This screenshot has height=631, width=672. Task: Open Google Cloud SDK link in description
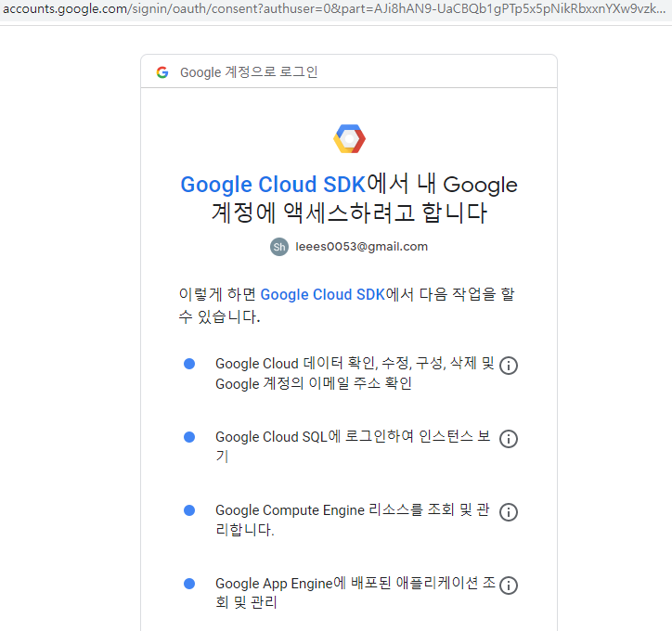coord(323,295)
